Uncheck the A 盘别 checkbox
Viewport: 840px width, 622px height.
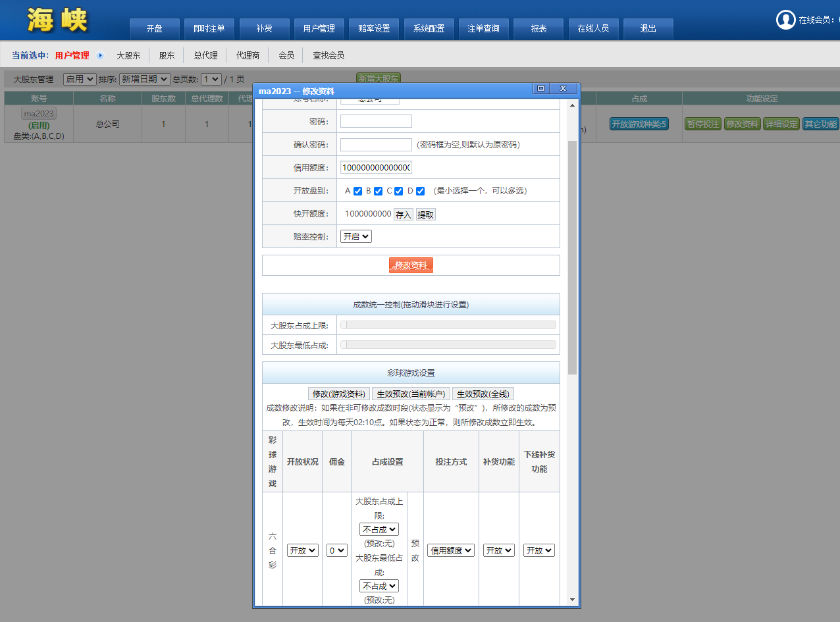click(x=357, y=191)
